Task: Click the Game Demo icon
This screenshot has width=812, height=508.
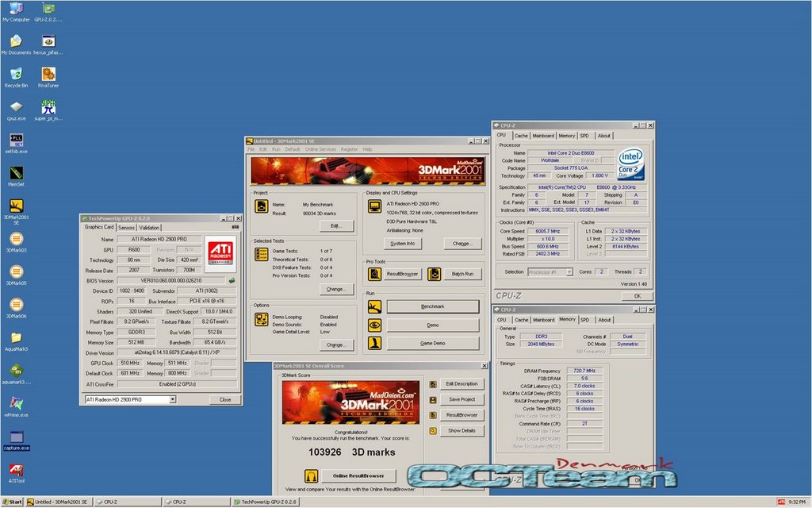Action: (x=374, y=343)
